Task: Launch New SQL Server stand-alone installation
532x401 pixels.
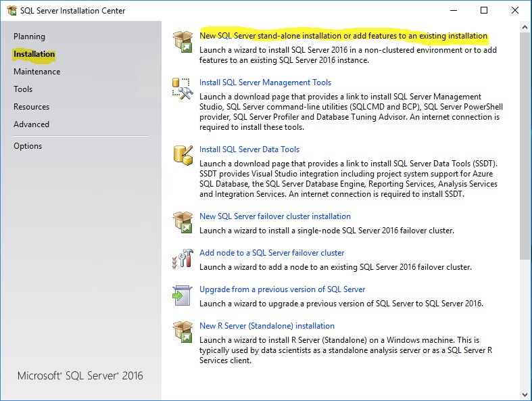Action: point(343,36)
